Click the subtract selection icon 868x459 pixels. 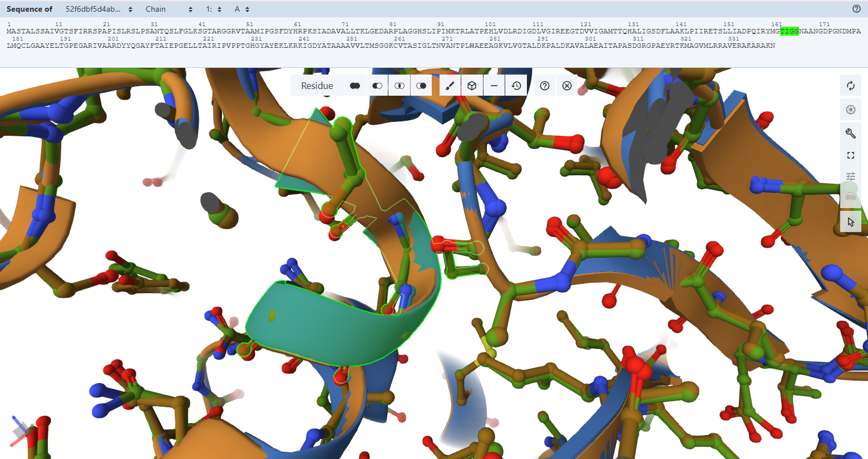point(377,86)
